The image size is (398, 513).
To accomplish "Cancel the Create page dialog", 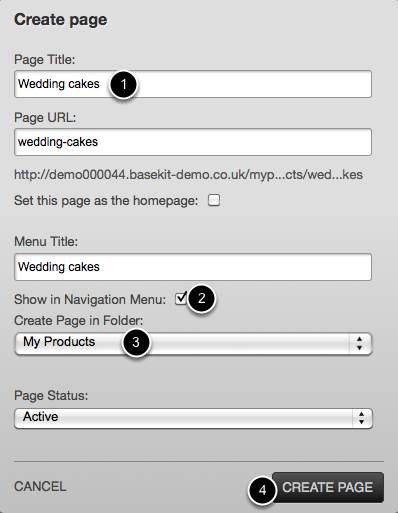I will [x=40, y=486].
